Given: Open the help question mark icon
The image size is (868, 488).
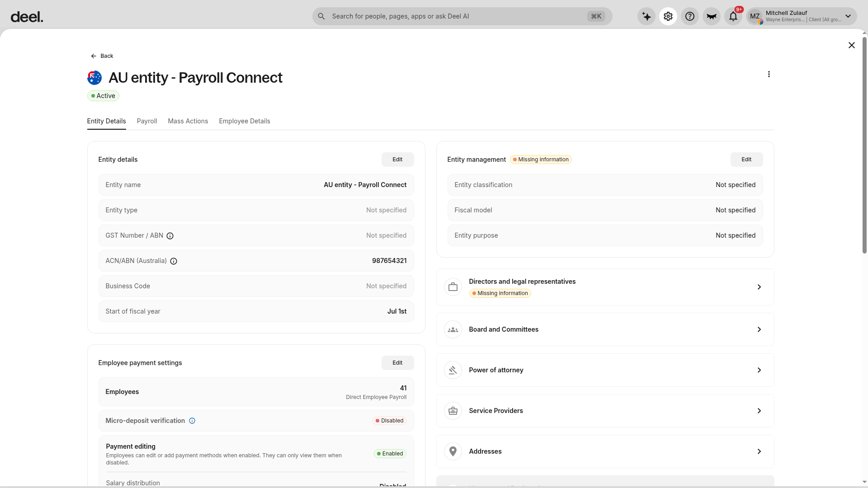Looking at the screenshot, I should [x=690, y=16].
